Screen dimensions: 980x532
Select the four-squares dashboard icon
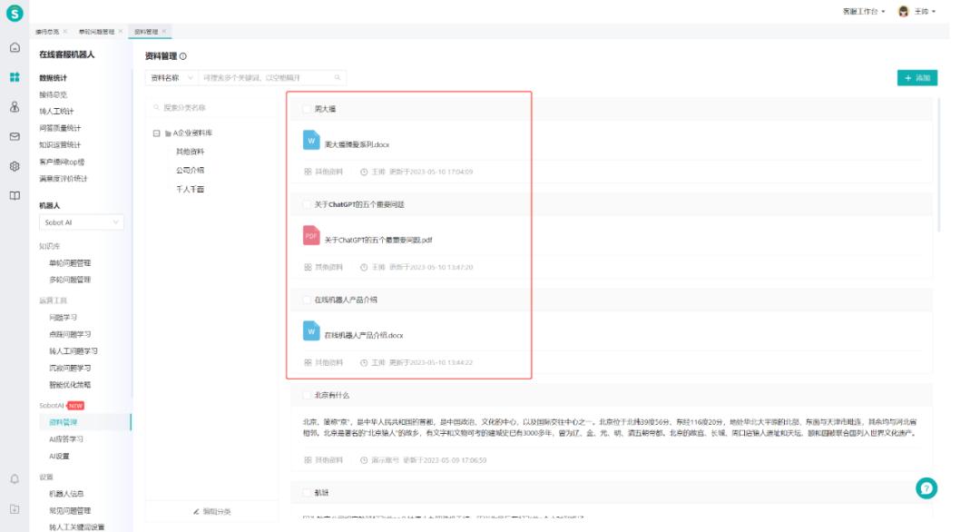15,77
